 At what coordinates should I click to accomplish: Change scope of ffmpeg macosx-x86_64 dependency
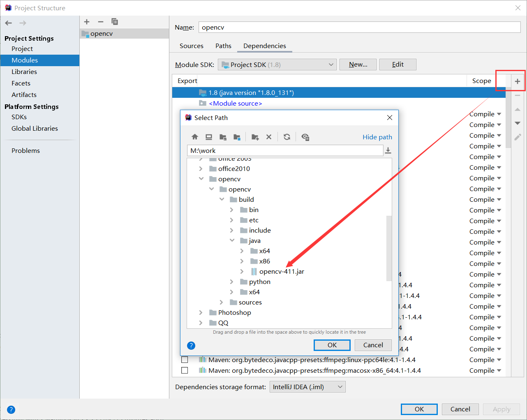point(485,370)
